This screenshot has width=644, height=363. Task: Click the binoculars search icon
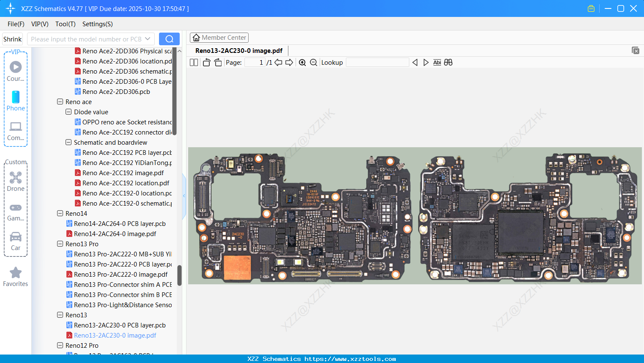pyautogui.click(x=448, y=63)
